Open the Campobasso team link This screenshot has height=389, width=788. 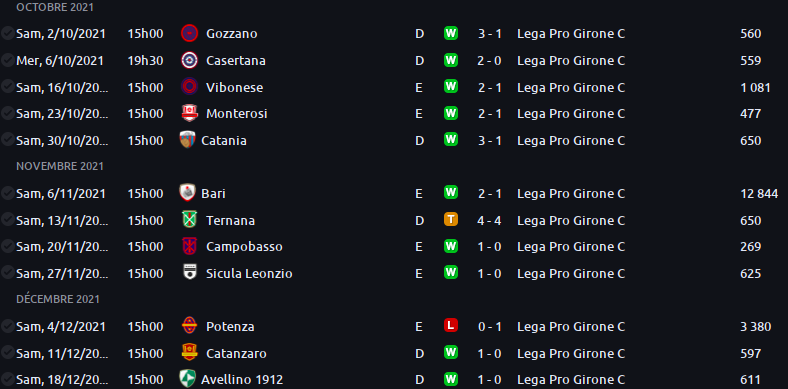(244, 247)
